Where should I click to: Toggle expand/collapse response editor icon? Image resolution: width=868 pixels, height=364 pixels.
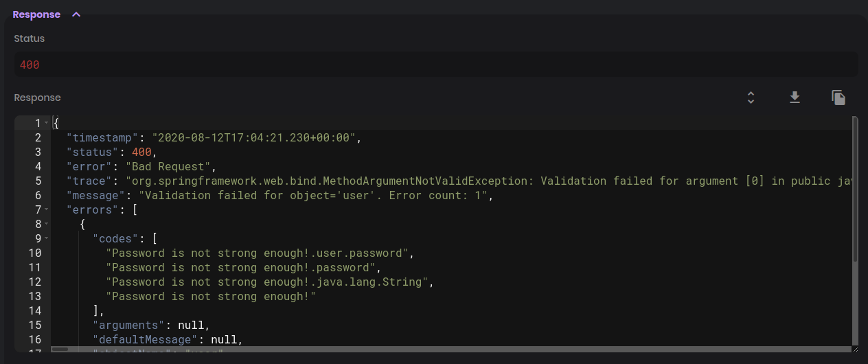pos(751,98)
